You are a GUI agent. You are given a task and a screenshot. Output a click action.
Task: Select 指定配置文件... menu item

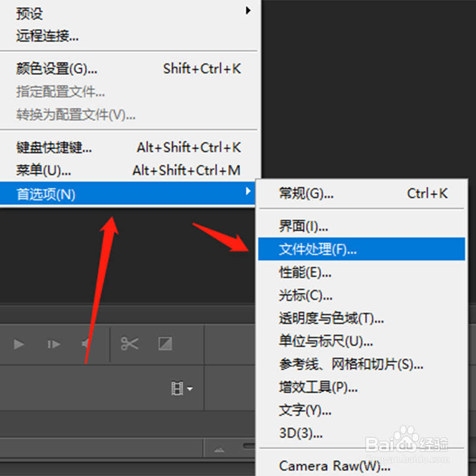point(129,92)
